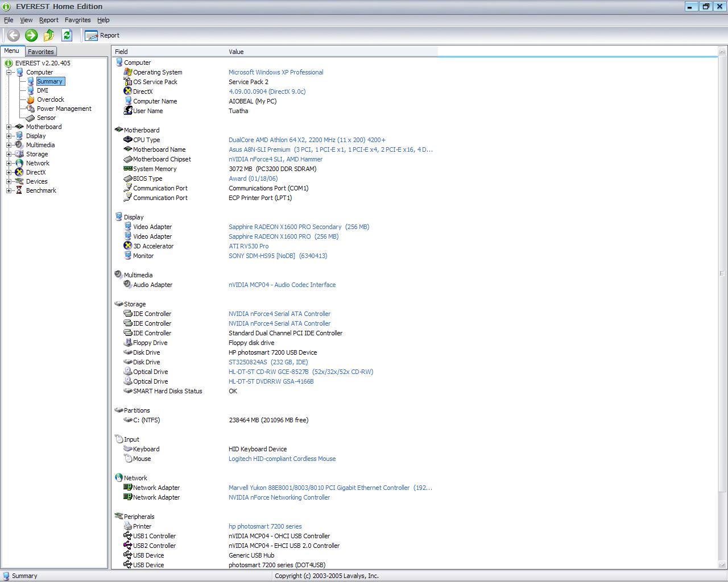Expand the DirectX tree node

9,172
